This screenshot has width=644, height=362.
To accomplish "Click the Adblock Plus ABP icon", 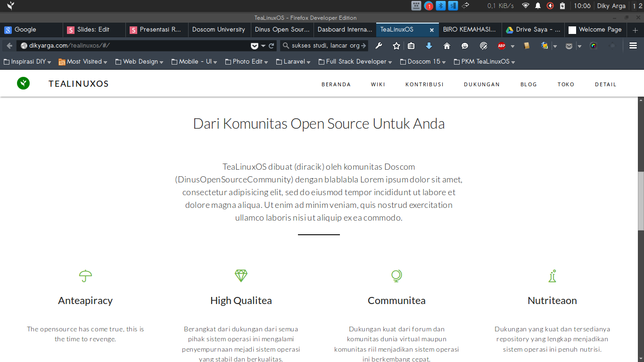I will 502,46.
